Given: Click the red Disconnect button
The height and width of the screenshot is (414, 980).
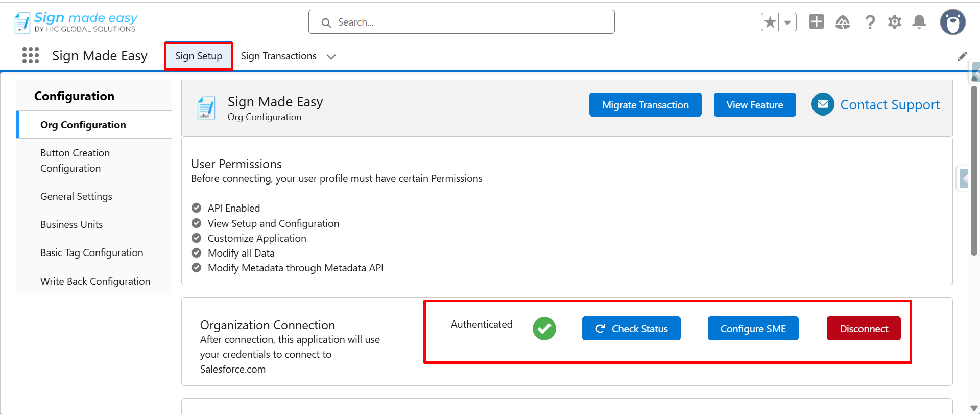Looking at the screenshot, I should pos(864,328).
